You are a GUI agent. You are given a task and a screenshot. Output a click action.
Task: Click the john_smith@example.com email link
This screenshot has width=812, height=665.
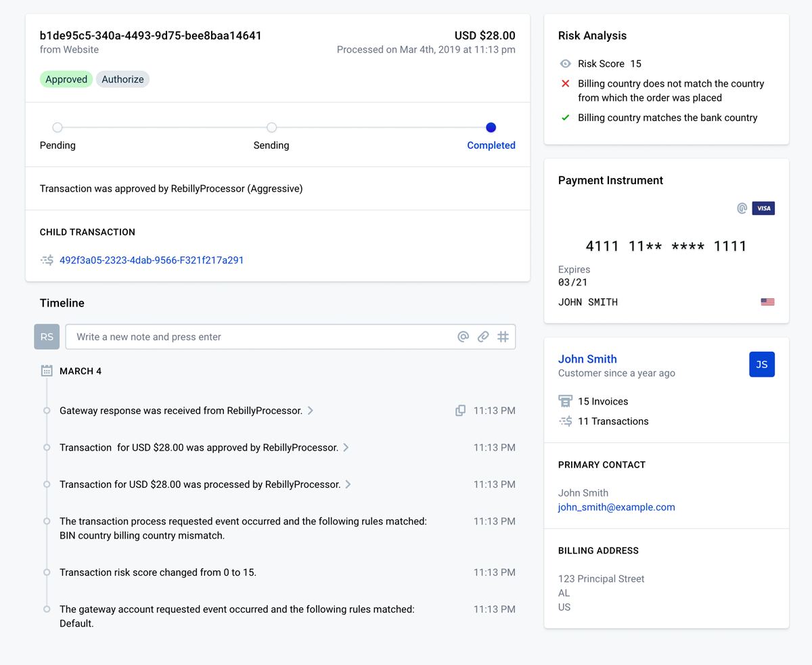[x=616, y=507]
